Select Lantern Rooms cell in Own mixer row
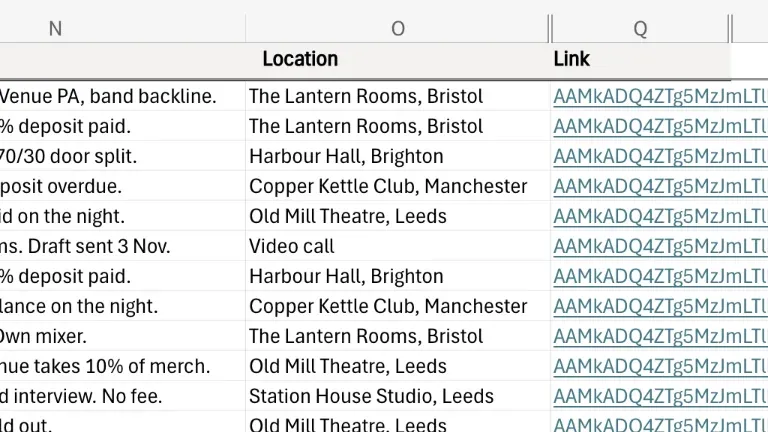Screen dimensions: 768x432 coord(397,336)
